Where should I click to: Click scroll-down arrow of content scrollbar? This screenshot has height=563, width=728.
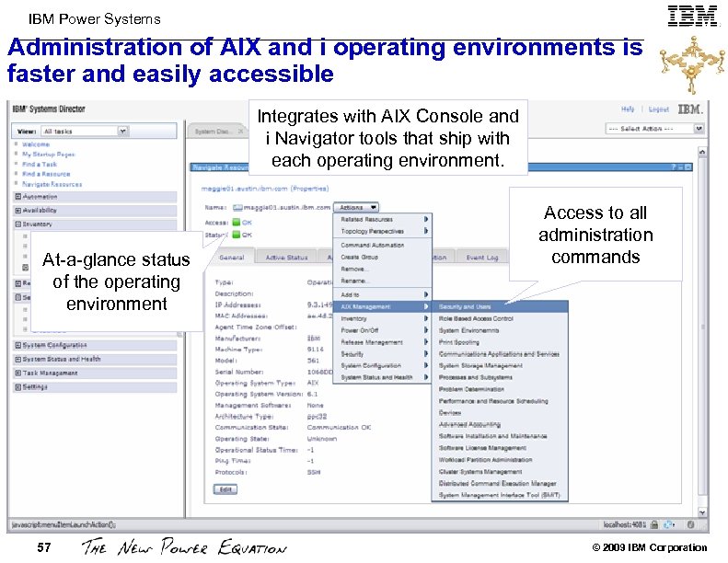tap(702, 512)
